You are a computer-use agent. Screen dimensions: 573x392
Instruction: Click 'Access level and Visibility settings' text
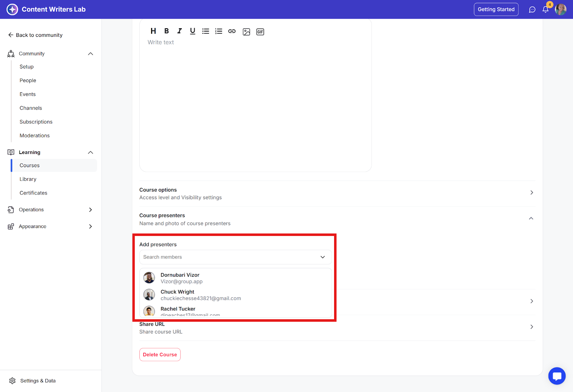click(x=180, y=198)
